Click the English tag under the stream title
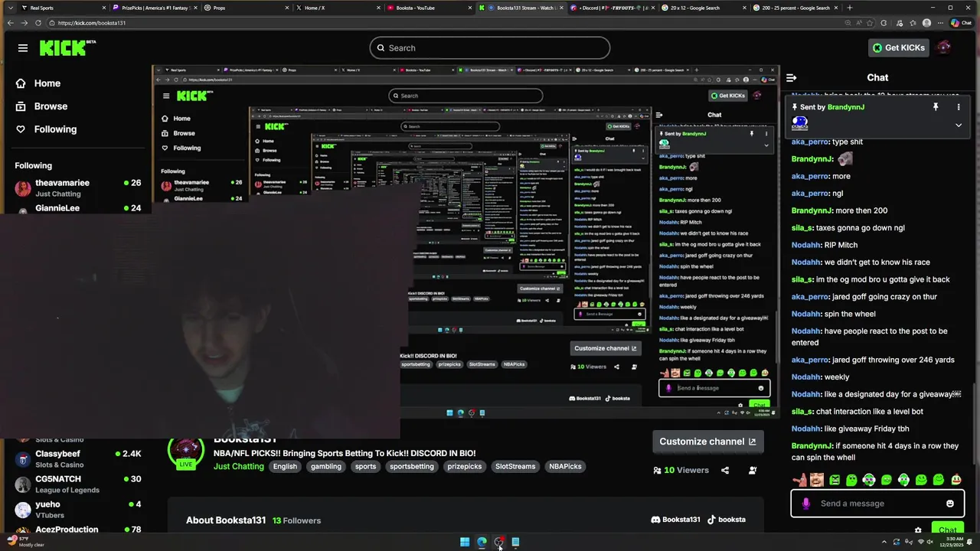The width and height of the screenshot is (980, 551). click(285, 466)
